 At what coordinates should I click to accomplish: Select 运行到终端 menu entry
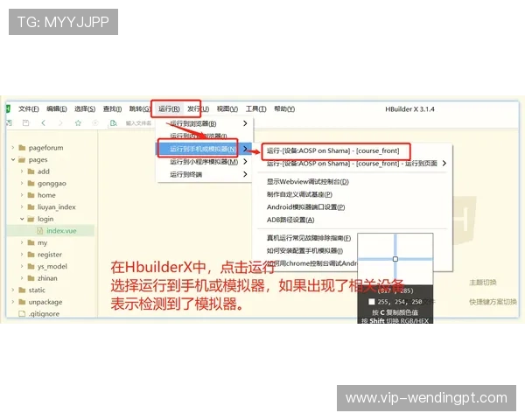205,174
